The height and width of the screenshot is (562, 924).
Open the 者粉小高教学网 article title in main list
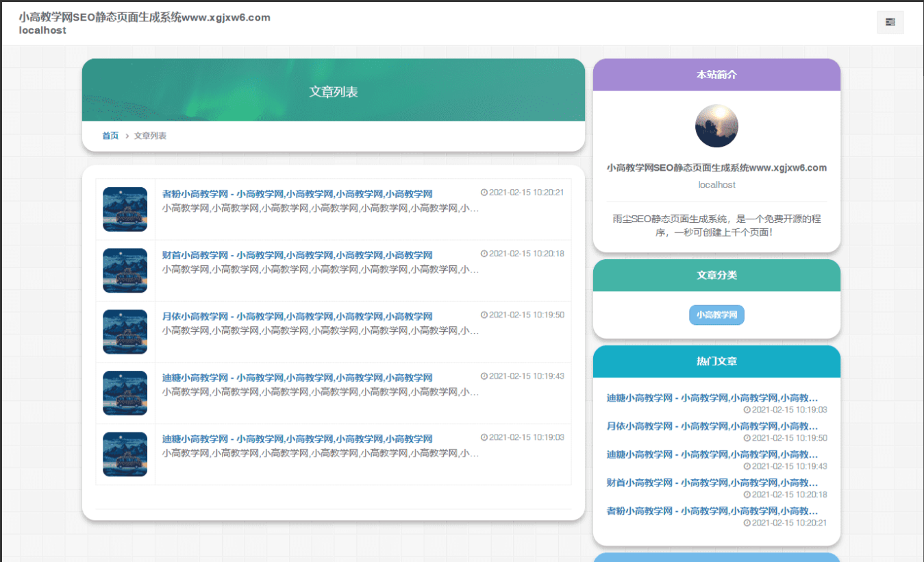coord(297,194)
